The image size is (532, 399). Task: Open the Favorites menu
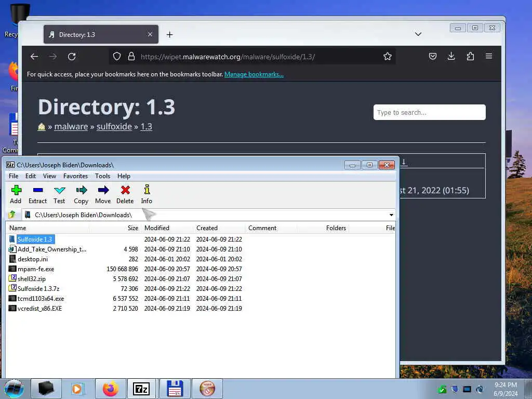coord(76,176)
